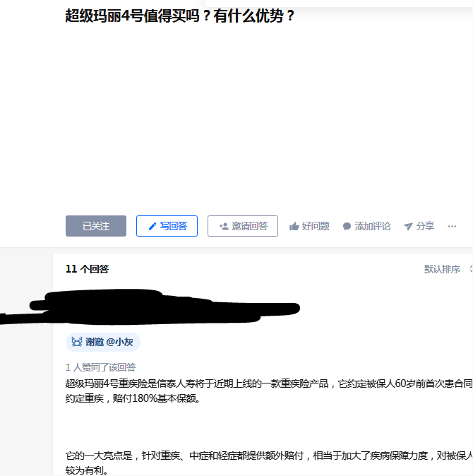Click the answer paragraph about 信泰人寿

tap(269, 391)
